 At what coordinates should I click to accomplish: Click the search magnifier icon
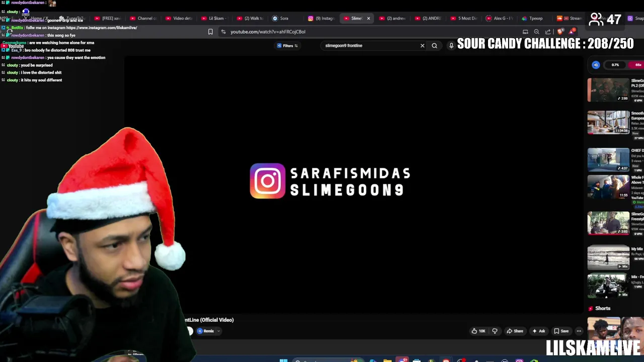coord(435,46)
